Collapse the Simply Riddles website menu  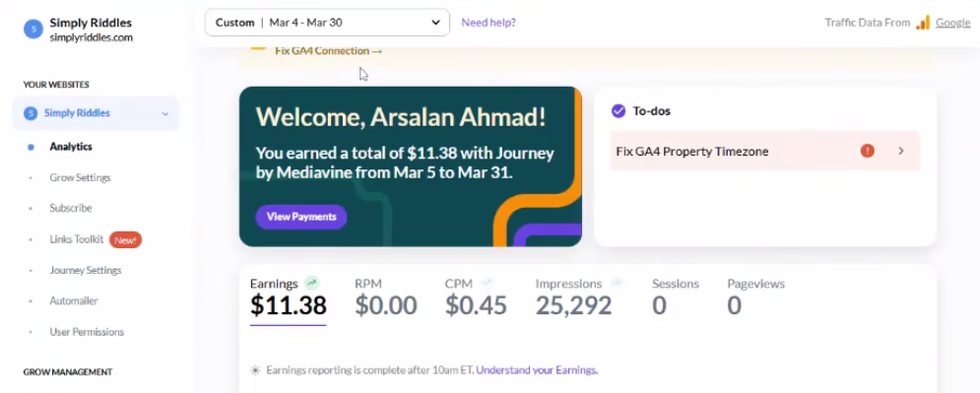point(165,113)
